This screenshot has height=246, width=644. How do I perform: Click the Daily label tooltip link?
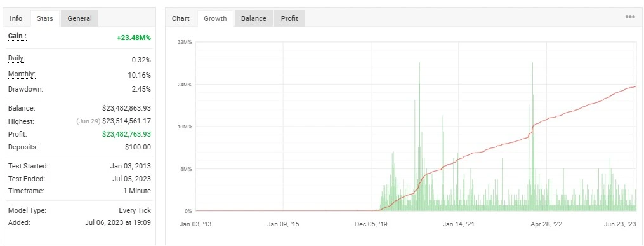(x=17, y=58)
